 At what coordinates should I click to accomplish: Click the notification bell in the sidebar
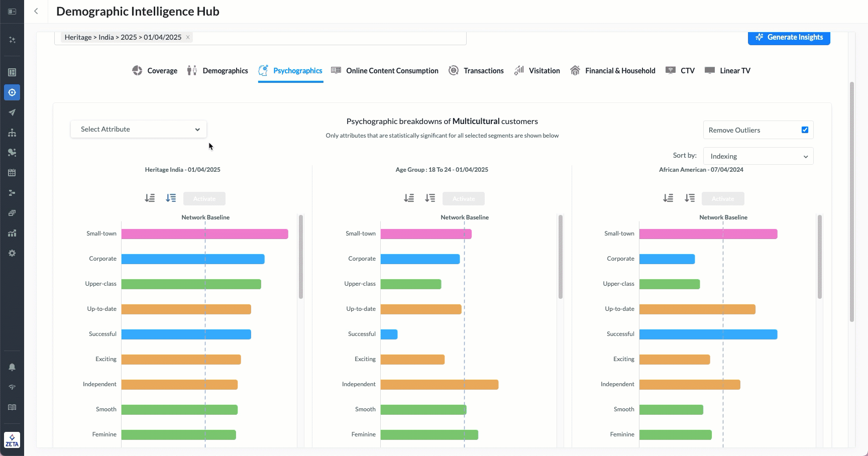[12, 367]
